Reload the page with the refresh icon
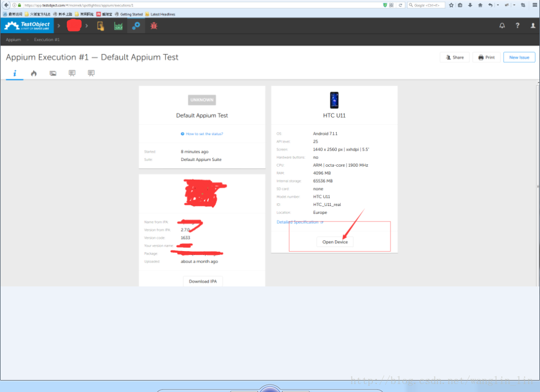The width and height of the screenshot is (540, 392). coord(400,5)
